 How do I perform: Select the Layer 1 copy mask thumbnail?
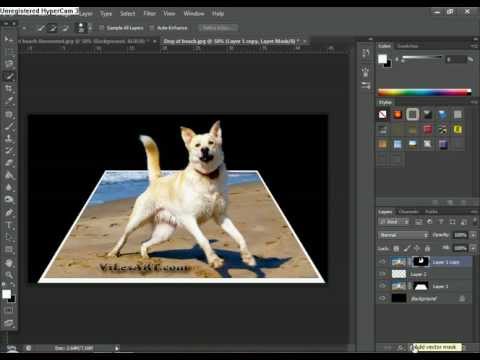421,262
